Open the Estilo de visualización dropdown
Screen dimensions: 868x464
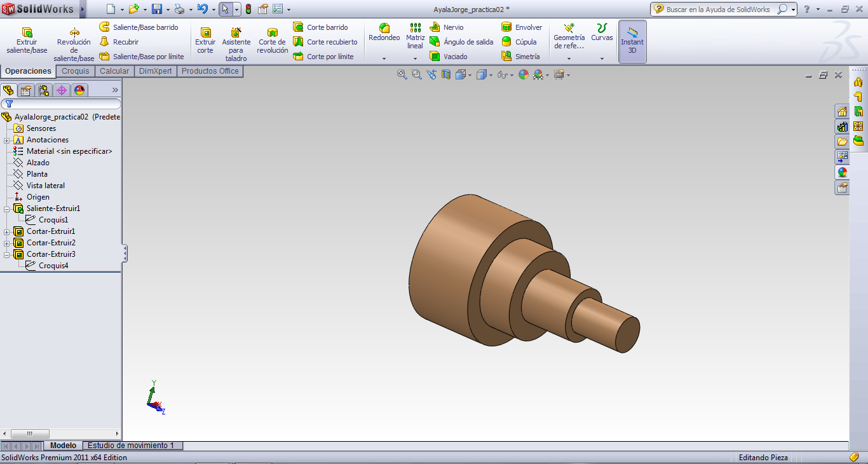point(489,74)
